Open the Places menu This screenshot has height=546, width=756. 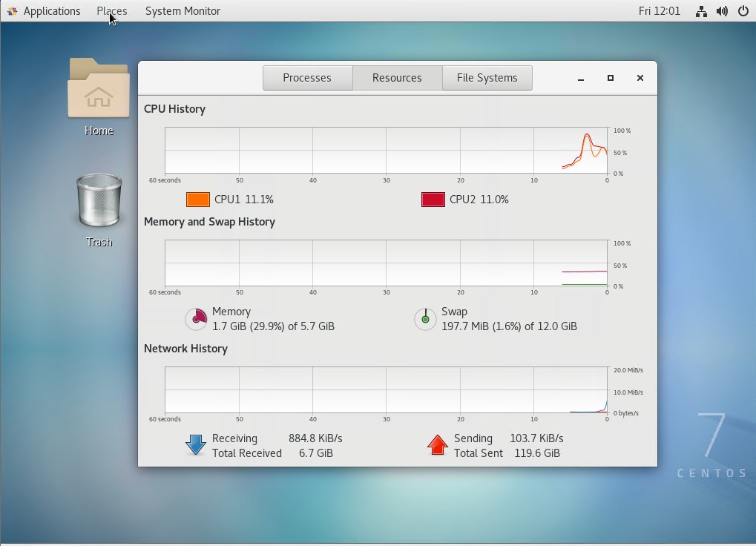(112, 11)
